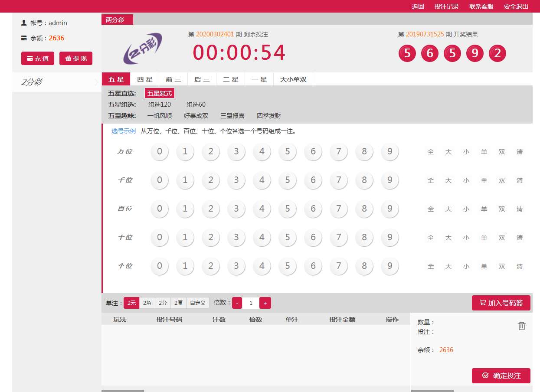Viewport: 540px width, 392px height.
Task: Click 小 quick-select for 千位 row
Action: 466,180
